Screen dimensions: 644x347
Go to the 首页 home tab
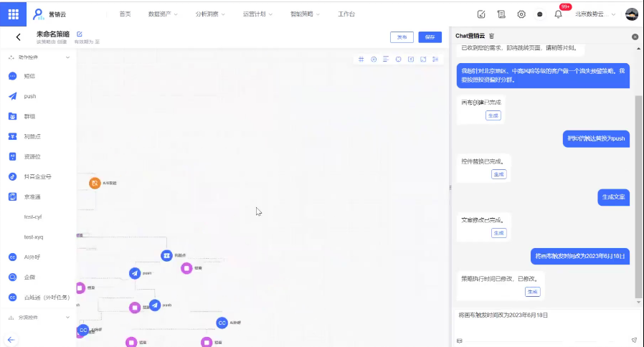pyautogui.click(x=125, y=14)
